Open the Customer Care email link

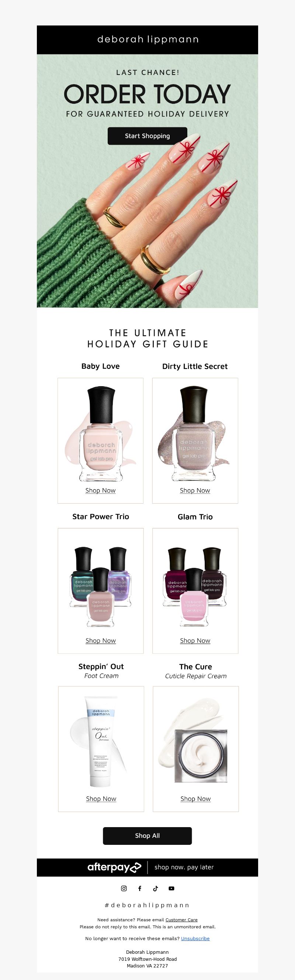[181, 919]
